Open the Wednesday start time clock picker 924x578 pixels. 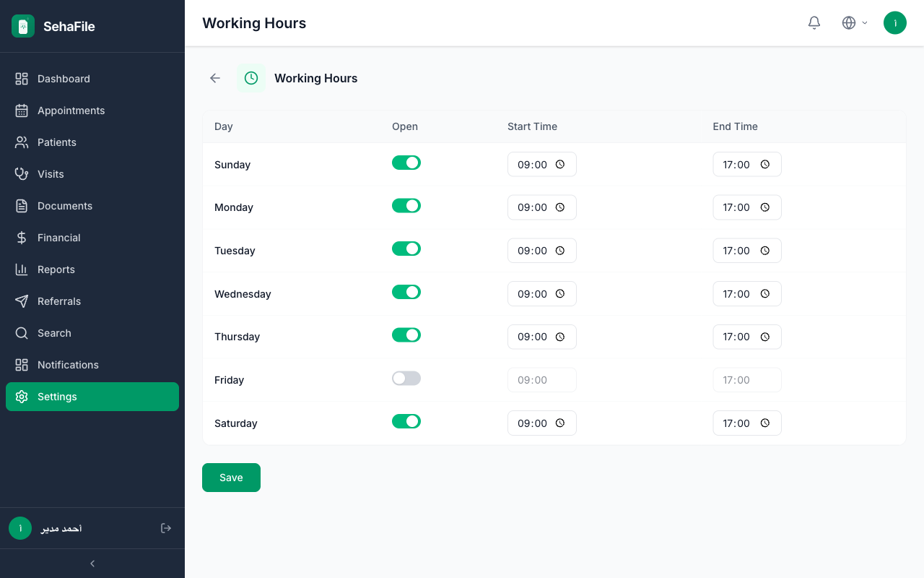pyautogui.click(x=560, y=294)
